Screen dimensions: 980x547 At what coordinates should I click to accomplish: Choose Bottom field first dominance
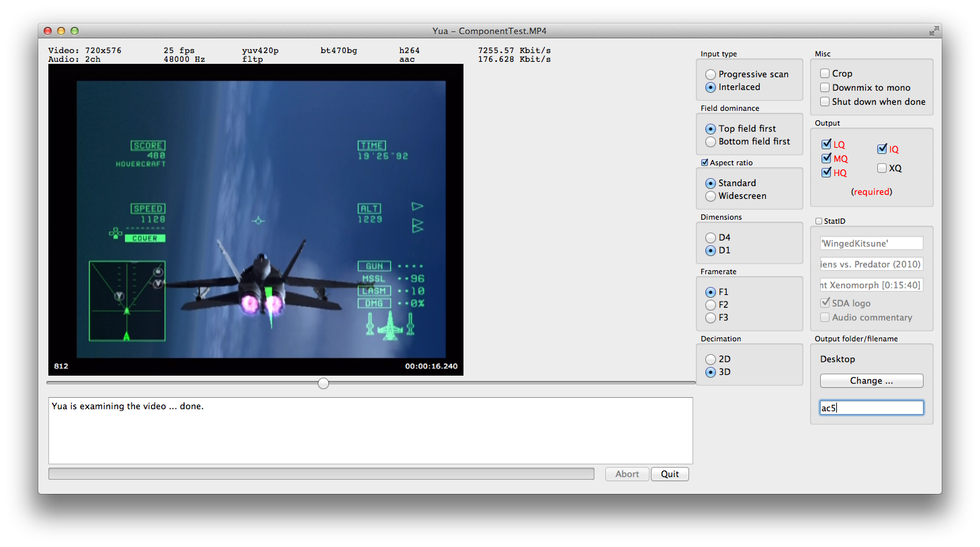click(x=711, y=142)
